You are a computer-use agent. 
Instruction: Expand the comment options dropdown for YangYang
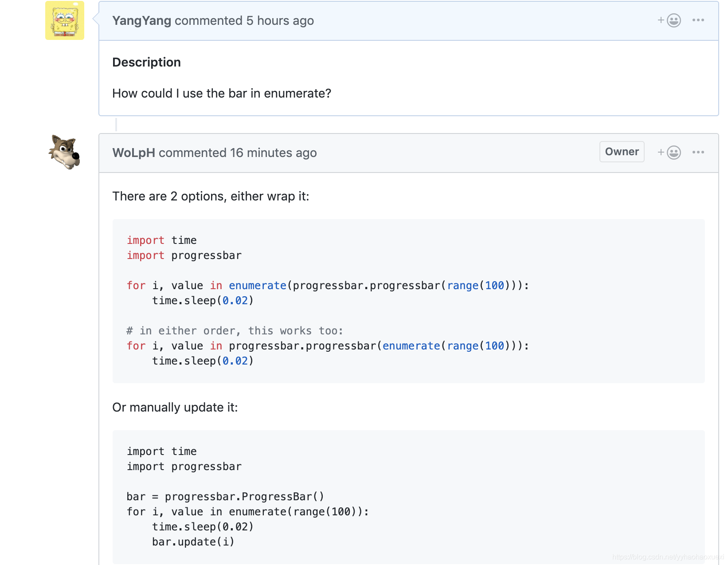coord(698,20)
